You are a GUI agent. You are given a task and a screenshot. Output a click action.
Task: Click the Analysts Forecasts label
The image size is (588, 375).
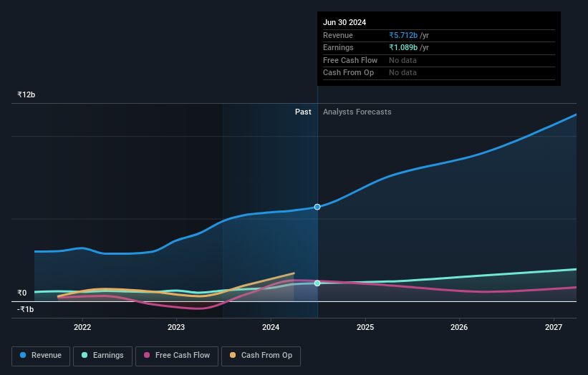click(x=357, y=112)
